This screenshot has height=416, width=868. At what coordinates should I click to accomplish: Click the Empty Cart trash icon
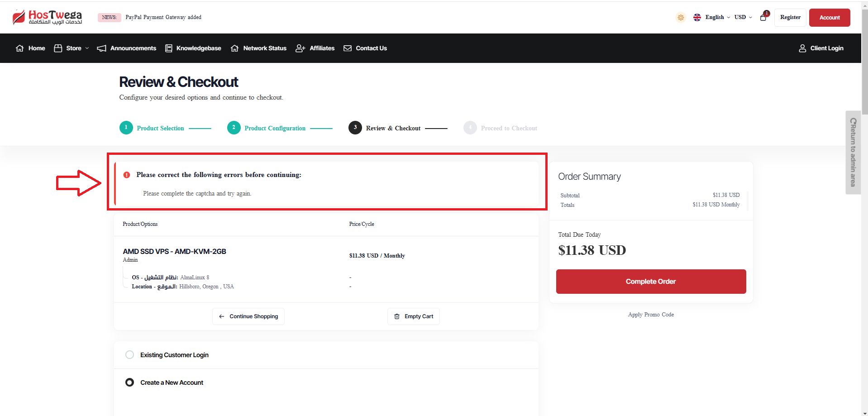coord(397,316)
